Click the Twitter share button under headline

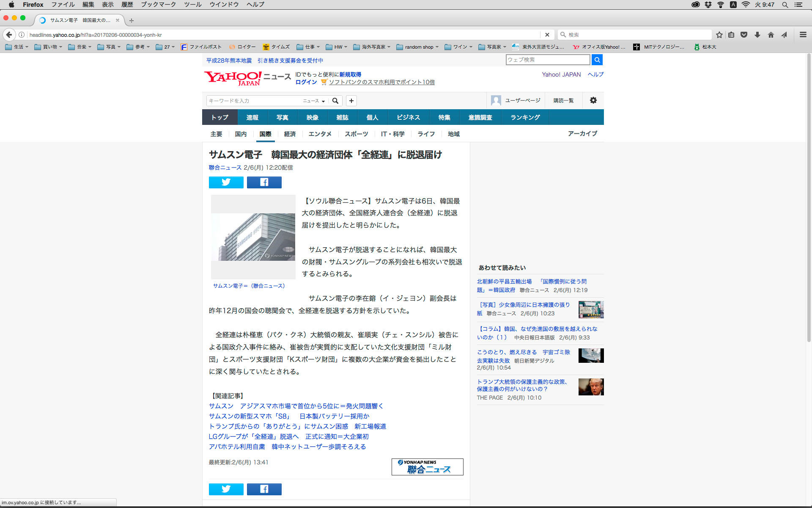(226, 182)
